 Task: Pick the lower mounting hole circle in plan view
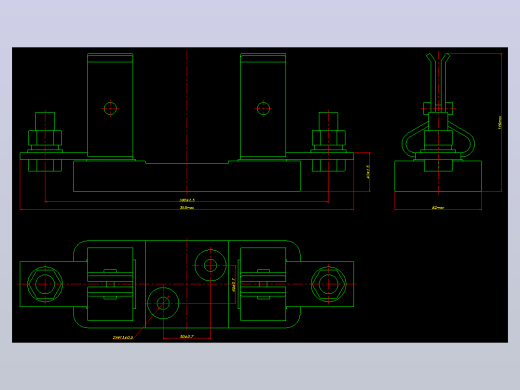163,303
